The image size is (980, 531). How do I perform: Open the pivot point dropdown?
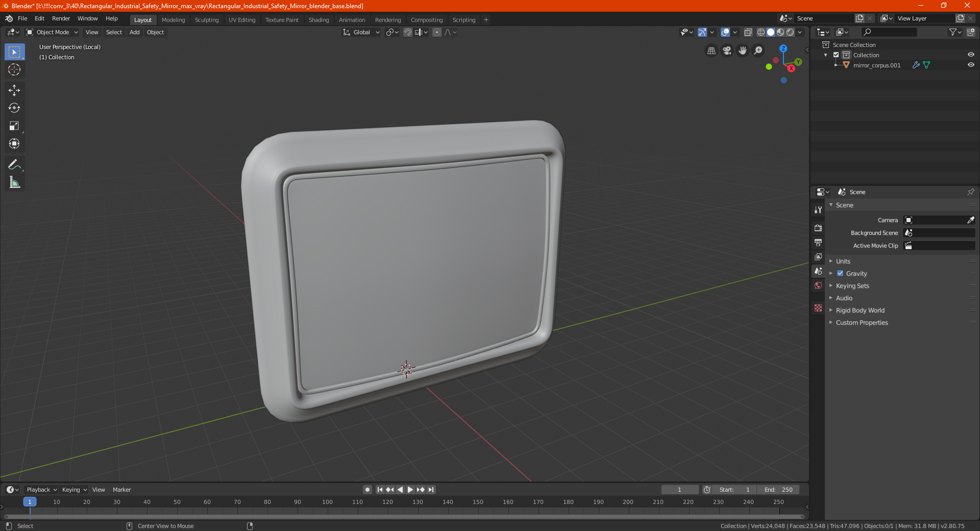392,32
